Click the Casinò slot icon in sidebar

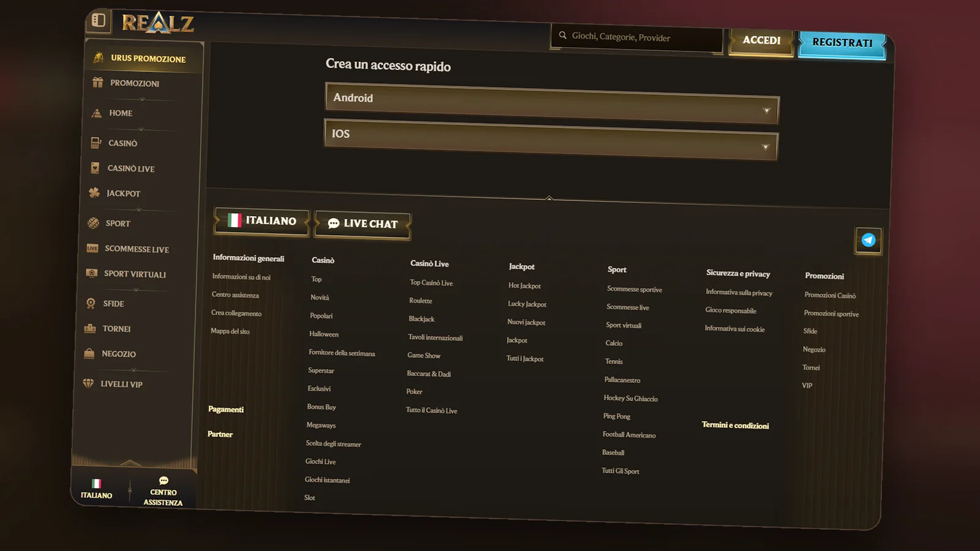(96, 143)
